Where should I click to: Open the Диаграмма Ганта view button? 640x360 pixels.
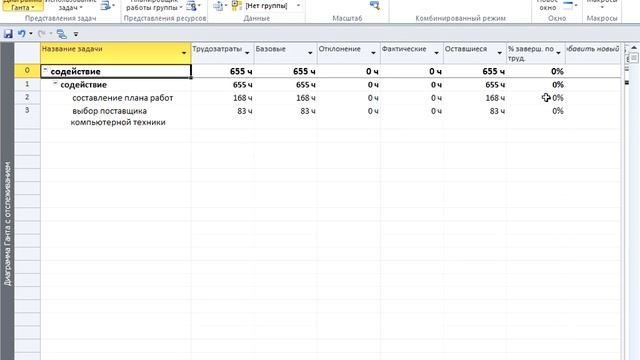23,5
